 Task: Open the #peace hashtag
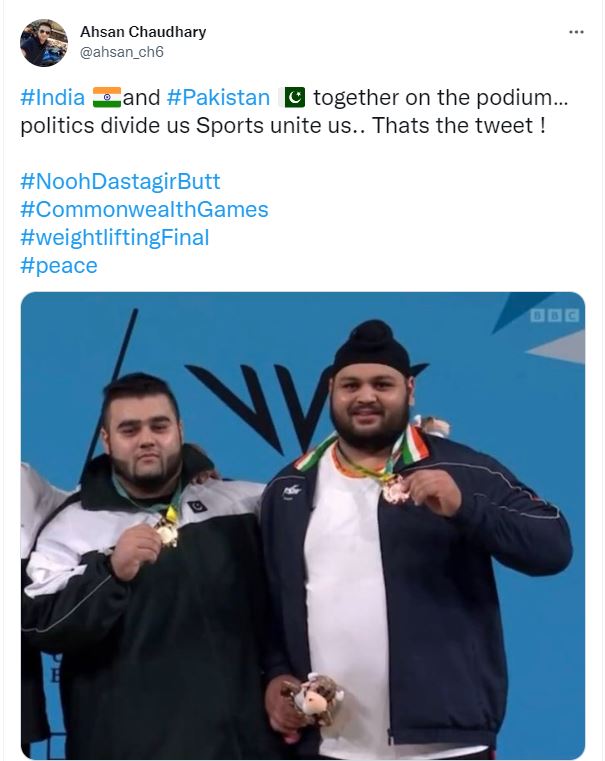coord(59,266)
